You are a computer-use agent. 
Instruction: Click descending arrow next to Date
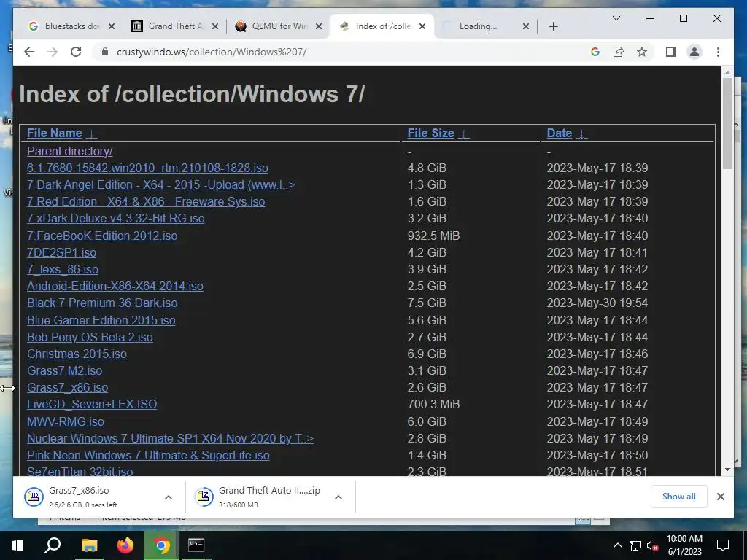point(581,134)
